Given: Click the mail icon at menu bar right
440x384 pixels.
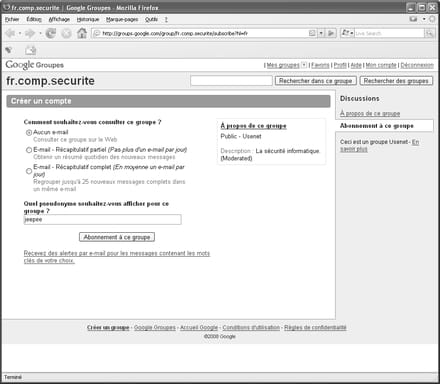Looking at the screenshot, I should coord(413,19).
